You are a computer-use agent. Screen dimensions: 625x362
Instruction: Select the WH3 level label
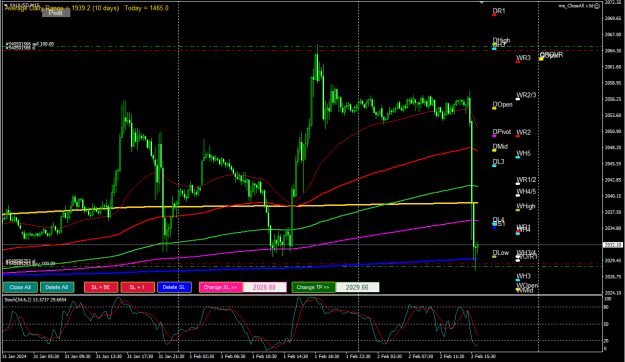click(523, 276)
